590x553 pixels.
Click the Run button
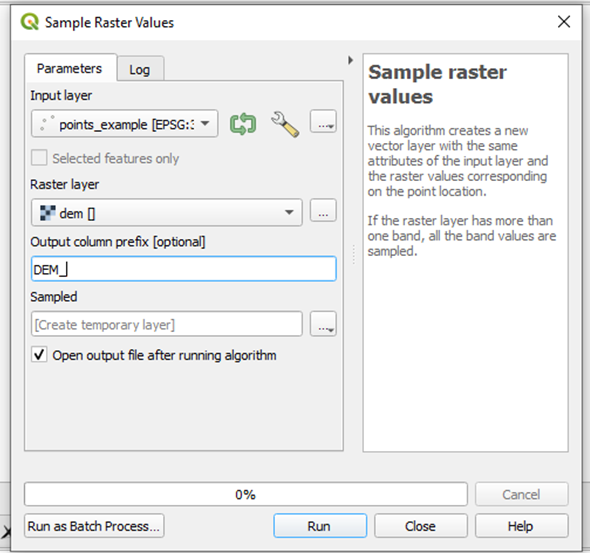tap(320, 526)
